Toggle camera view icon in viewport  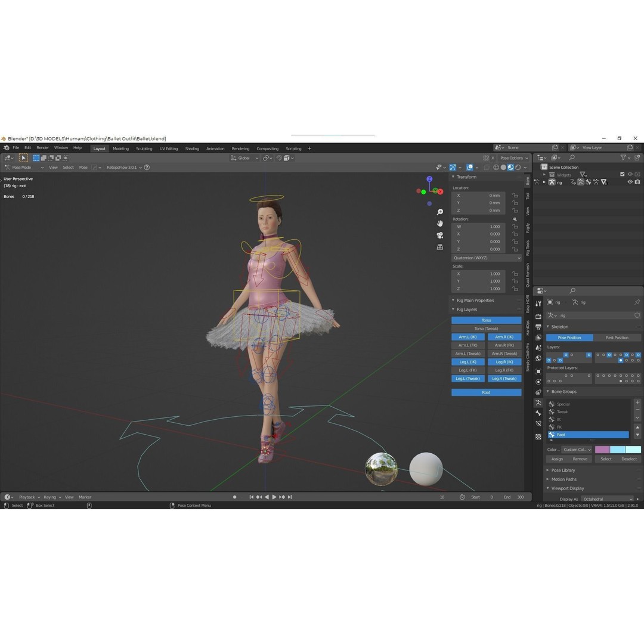tap(440, 235)
